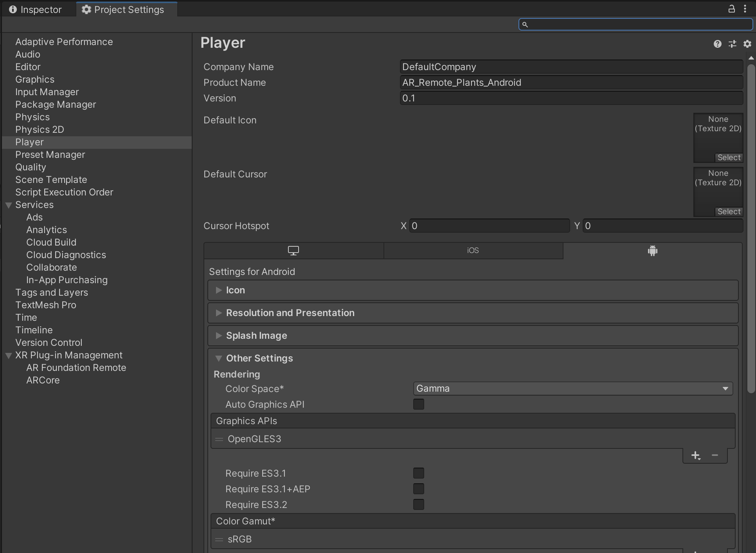Viewport: 756px width, 553px height.
Task: Expand the Splash Image section
Action: coord(473,336)
